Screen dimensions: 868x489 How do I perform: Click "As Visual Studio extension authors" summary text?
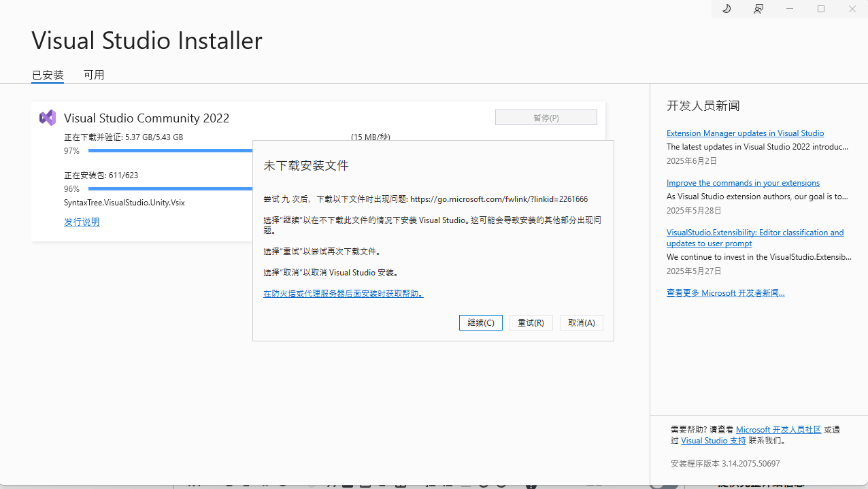757,197
